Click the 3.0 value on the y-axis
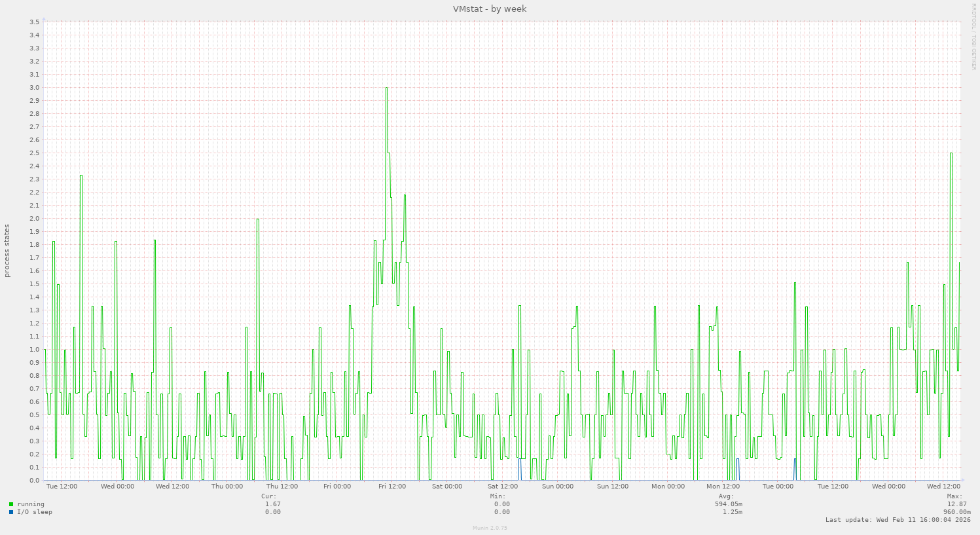The image size is (980, 535). tap(35, 88)
